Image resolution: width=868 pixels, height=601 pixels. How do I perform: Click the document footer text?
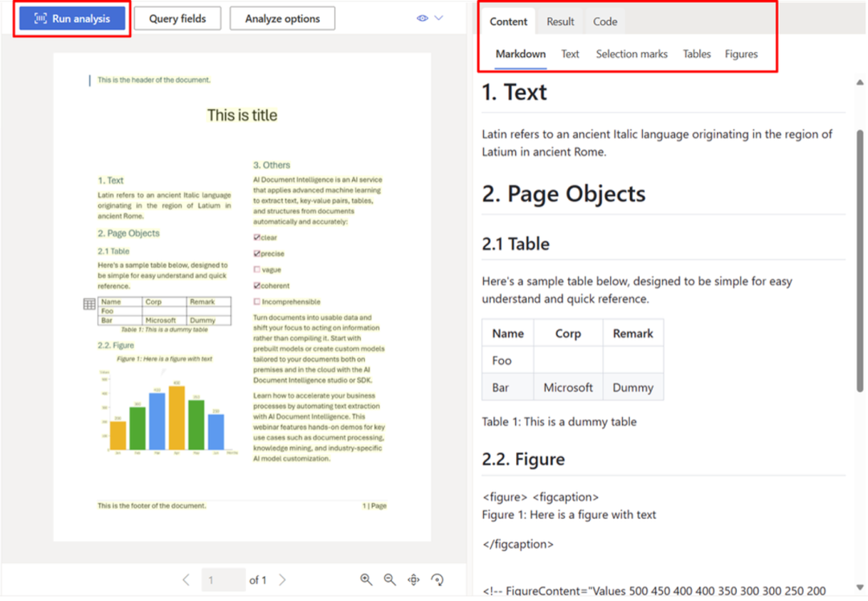click(152, 506)
